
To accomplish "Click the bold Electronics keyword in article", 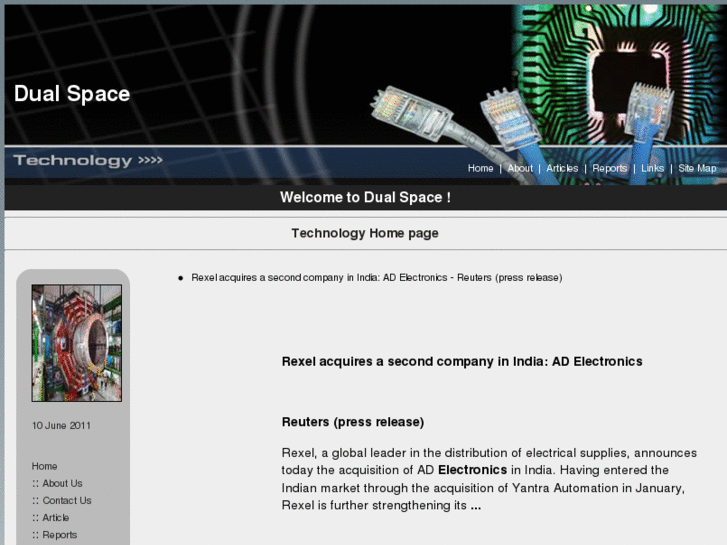I will (472, 470).
